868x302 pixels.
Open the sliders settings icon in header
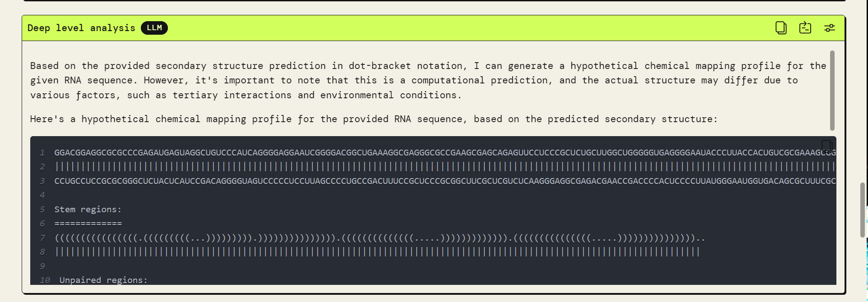(830, 28)
